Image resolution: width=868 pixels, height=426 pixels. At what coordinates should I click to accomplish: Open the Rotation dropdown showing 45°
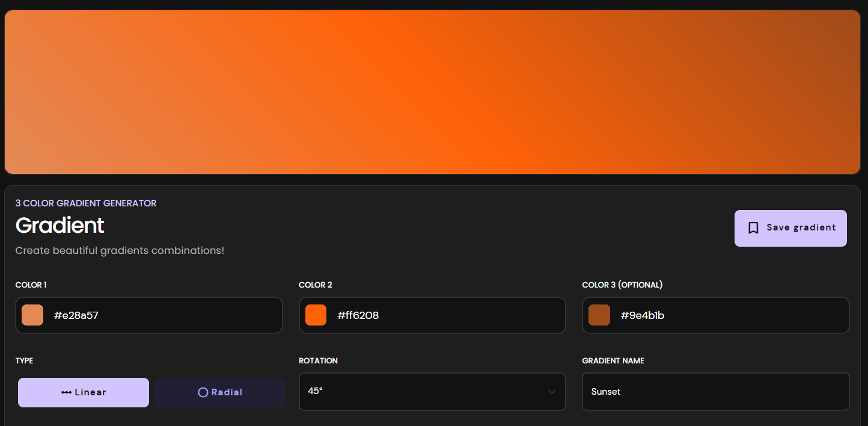pos(432,392)
